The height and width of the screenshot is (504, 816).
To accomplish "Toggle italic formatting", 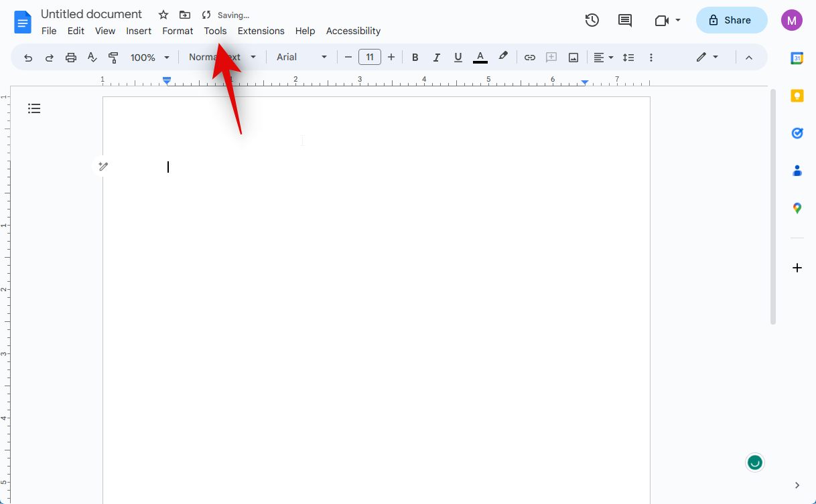I will [x=437, y=58].
